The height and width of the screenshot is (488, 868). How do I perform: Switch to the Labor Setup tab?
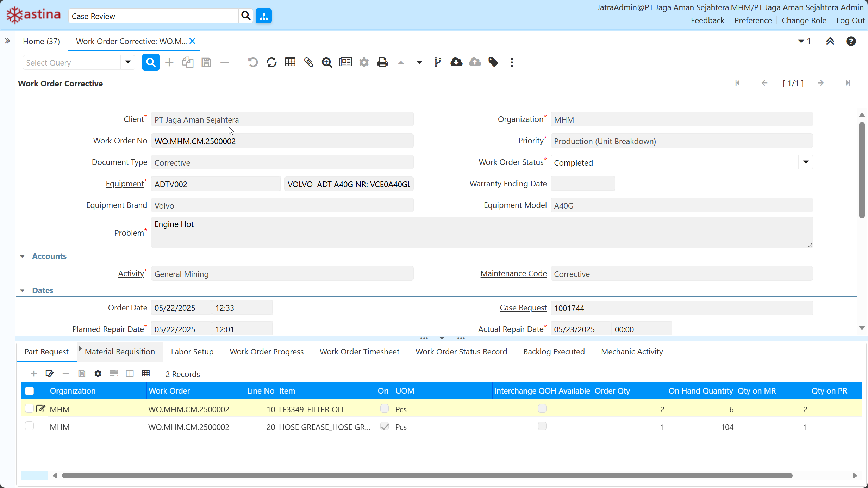click(192, 352)
